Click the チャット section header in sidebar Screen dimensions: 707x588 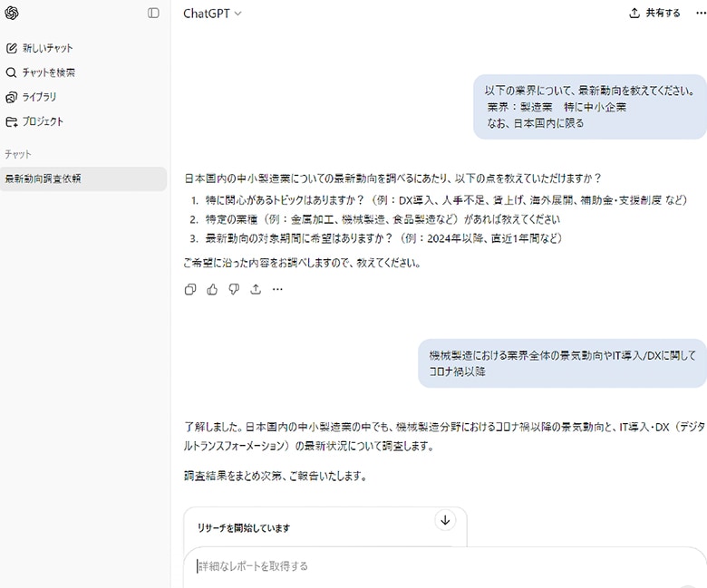[18, 154]
